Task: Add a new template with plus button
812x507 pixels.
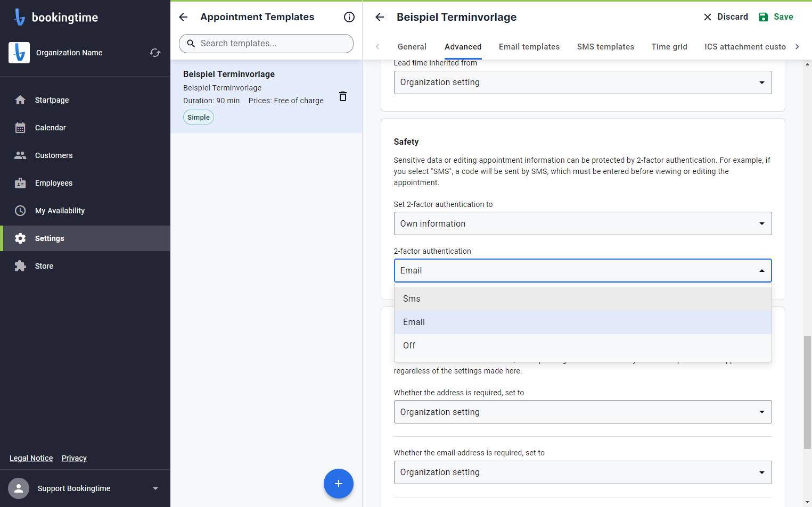Action: tap(339, 484)
